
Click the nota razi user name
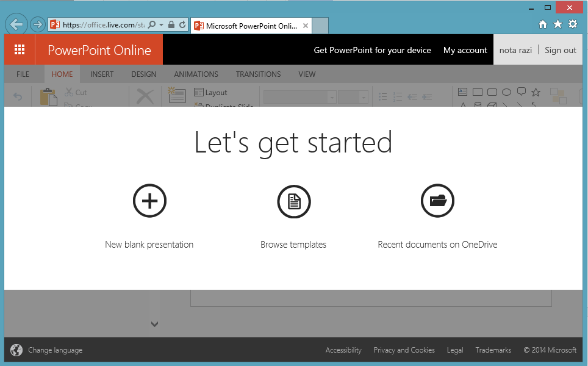(515, 50)
